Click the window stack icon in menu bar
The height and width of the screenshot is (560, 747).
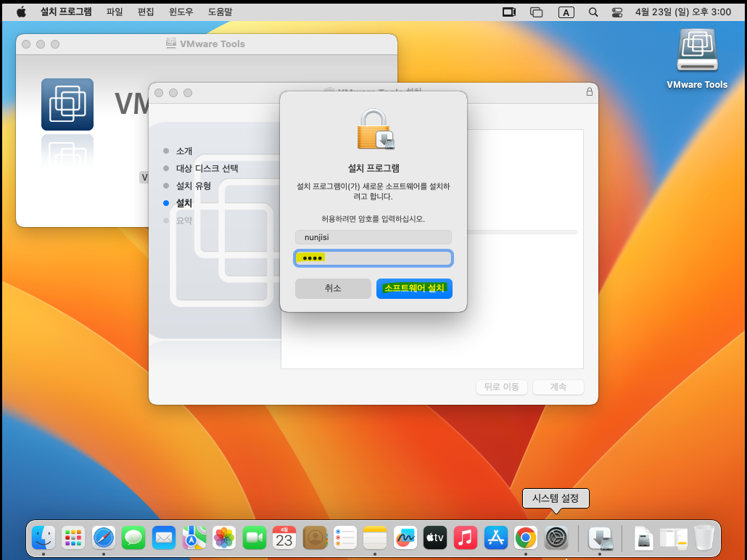tap(537, 12)
